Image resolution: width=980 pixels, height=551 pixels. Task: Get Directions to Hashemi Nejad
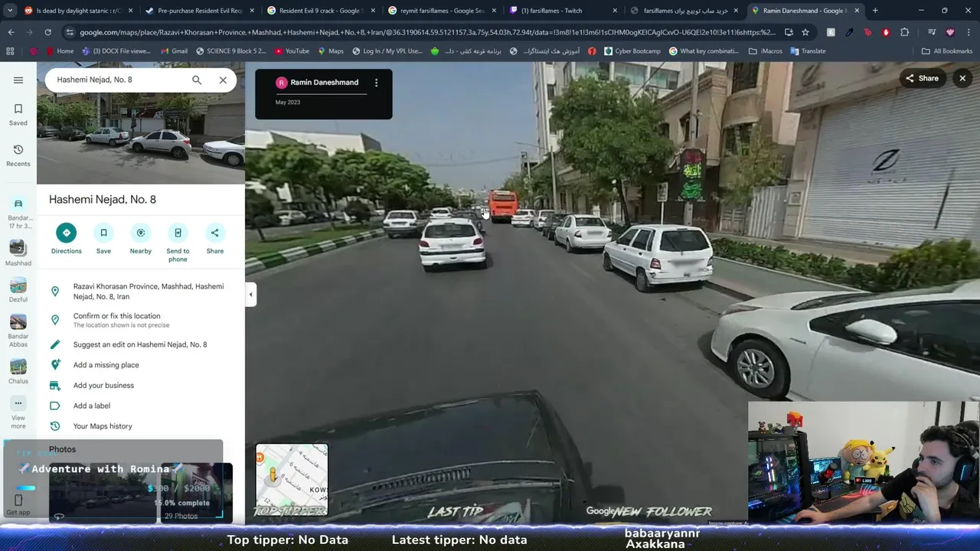tap(66, 240)
